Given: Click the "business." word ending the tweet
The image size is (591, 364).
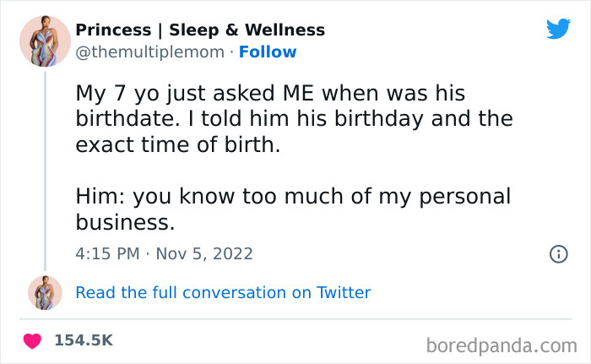Looking at the screenshot, I should click(x=125, y=223).
